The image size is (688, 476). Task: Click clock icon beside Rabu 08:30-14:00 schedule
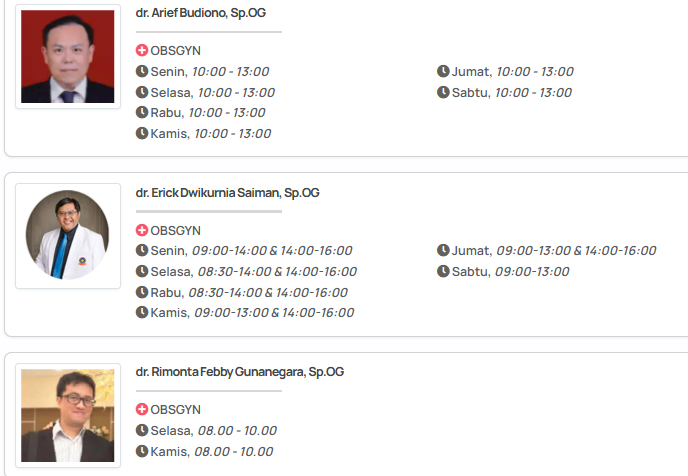(x=142, y=293)
